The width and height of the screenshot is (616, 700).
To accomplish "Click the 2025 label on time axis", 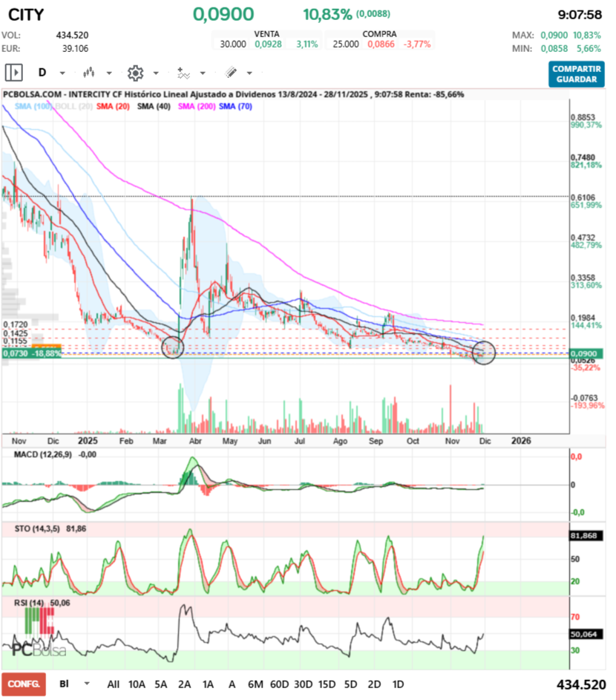I will 88,441.
